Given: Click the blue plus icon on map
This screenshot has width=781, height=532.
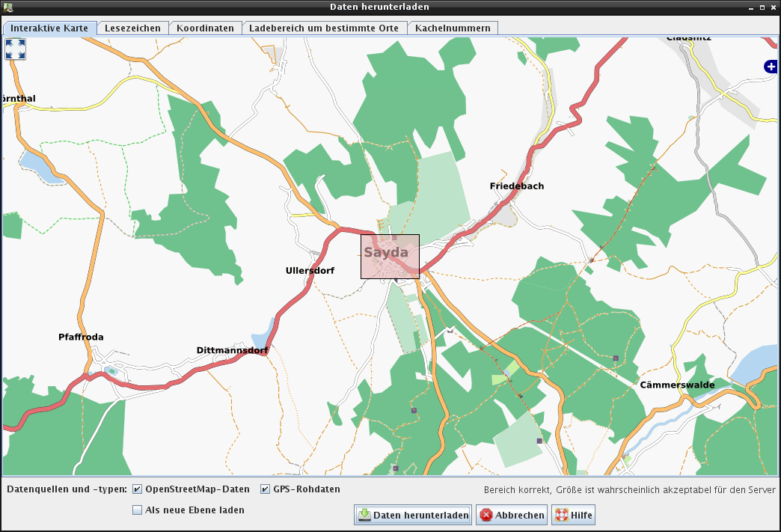Looking at the screenshot, I should pos(771,67).
